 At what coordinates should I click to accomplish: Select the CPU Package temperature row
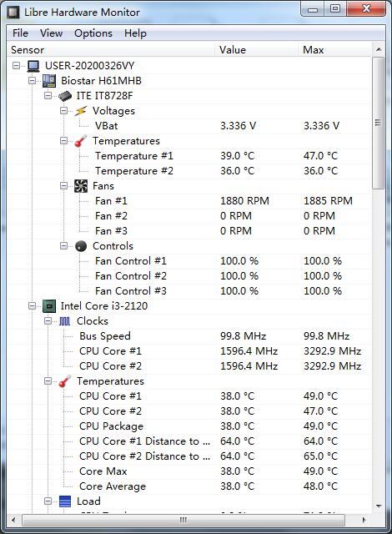click(x=189, y=426)
